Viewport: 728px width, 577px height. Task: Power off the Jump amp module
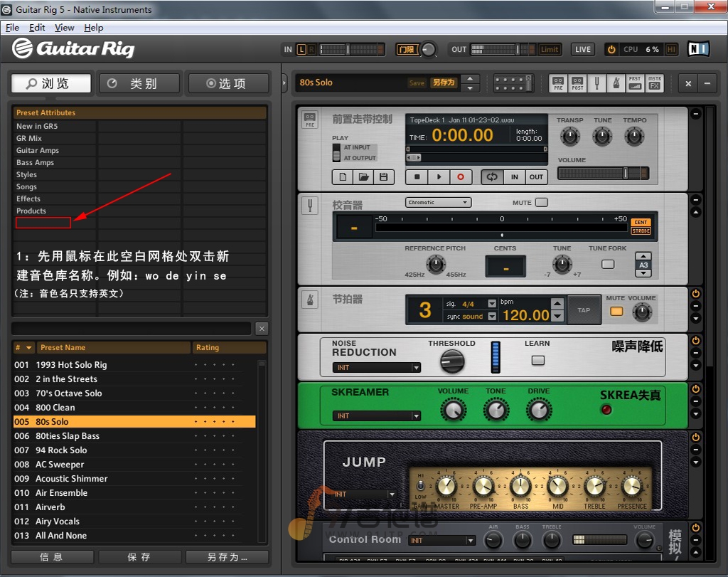695,437
